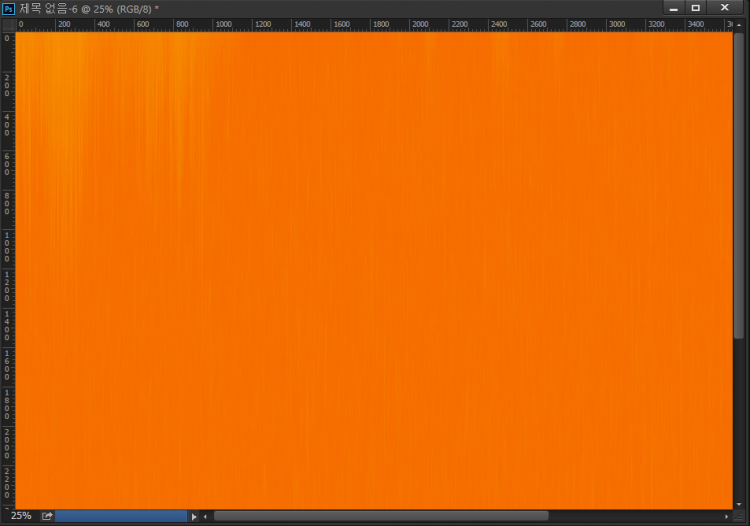Click the document title text in title bar
The height and width of the screenshot is (526, 750).
pyautogui.click(x=89, y=9)
